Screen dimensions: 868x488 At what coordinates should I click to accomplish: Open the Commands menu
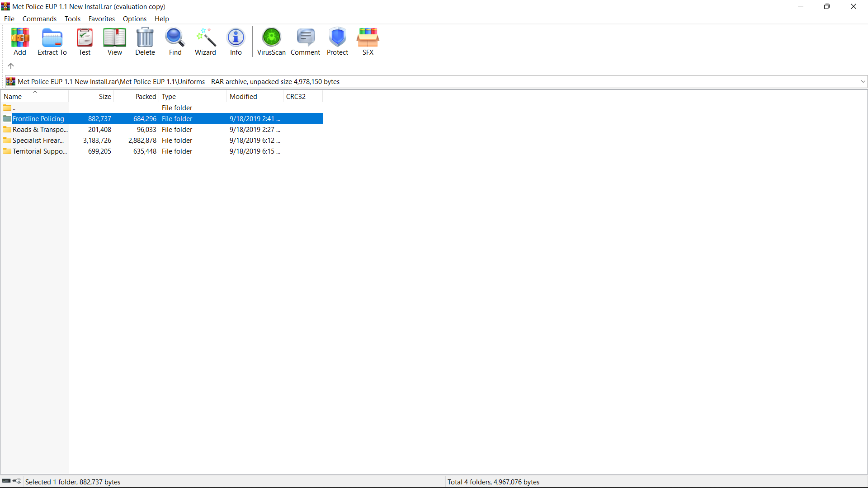tap(39, 19)
